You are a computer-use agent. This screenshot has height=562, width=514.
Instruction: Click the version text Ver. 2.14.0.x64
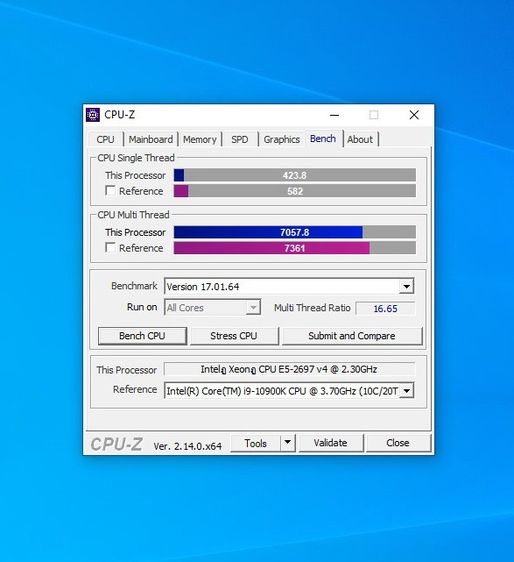187,446
